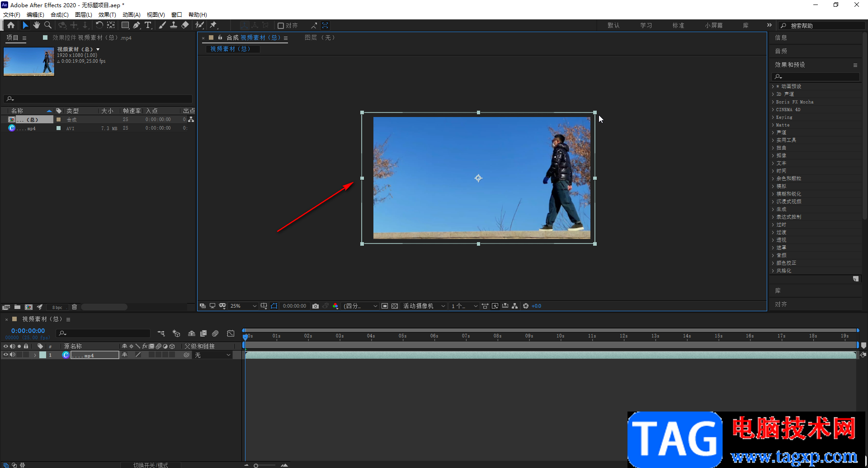Toggle transparency grid in viewer
Screen dimensions: 868x468
395,306
